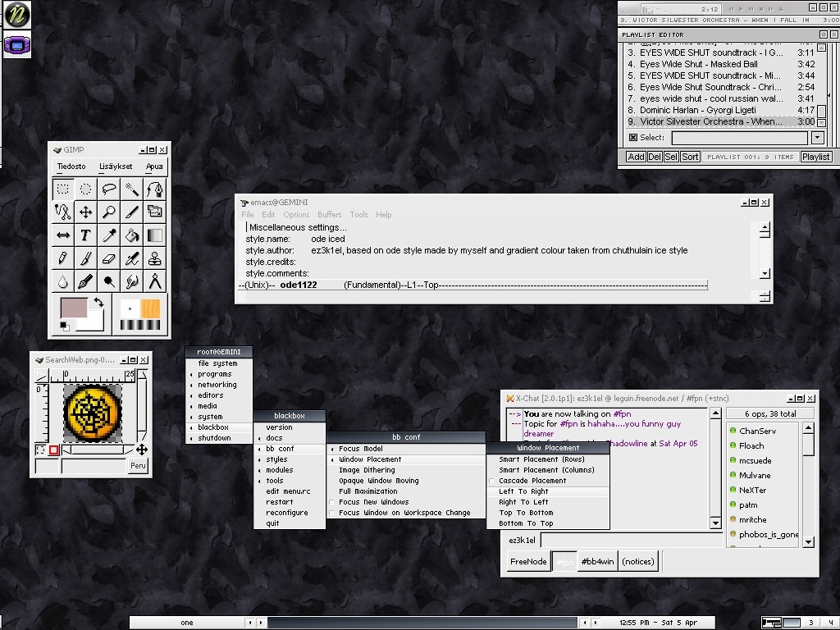The image size is (840, 630).
Task: Expand the styles submenu in blackbox menu
Action: [x=290, y=459]
